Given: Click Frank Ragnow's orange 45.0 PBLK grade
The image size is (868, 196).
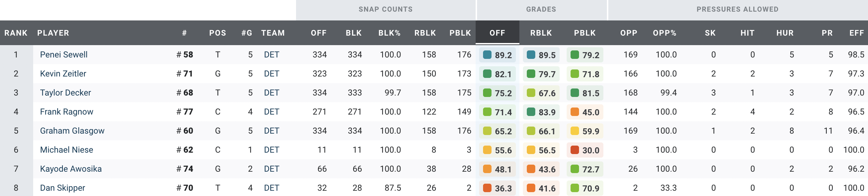Looking at the screenshot, I should 585,112.
